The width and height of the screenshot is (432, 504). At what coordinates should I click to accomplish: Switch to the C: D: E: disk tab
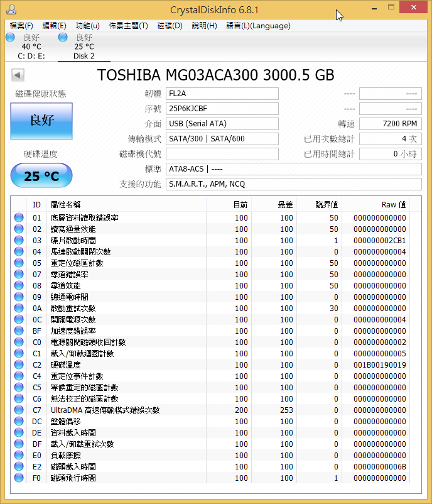(x=31, y=47)
